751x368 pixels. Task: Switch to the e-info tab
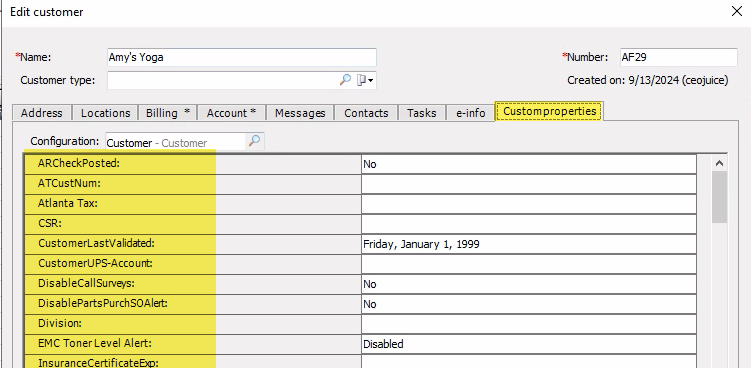[470, 113]
